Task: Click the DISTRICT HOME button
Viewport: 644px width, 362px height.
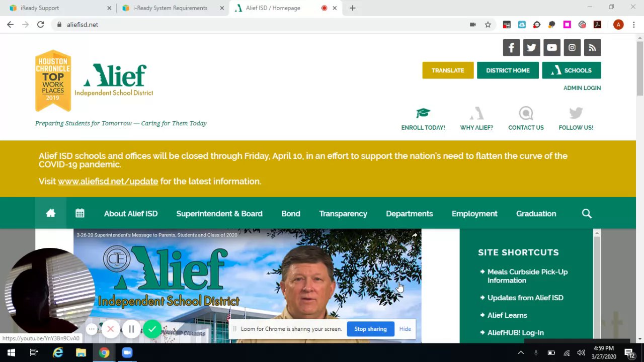Action: point(508,70)
